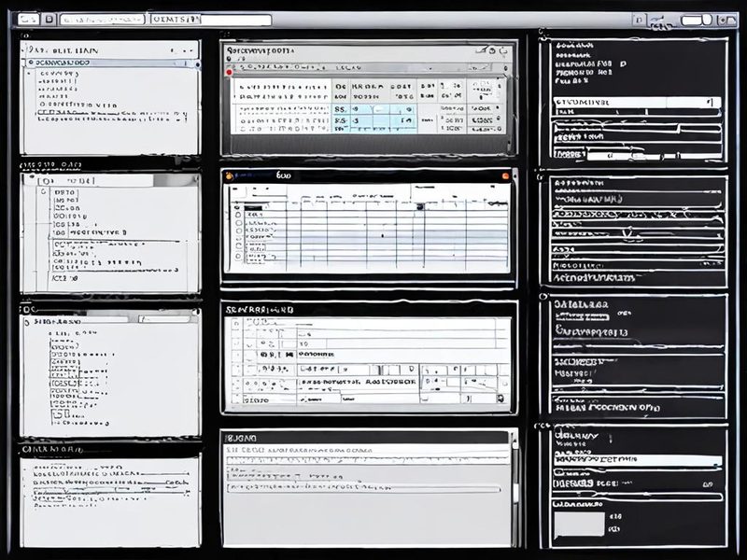Click the empty white input field in the top toolbar

click(236, 20)
